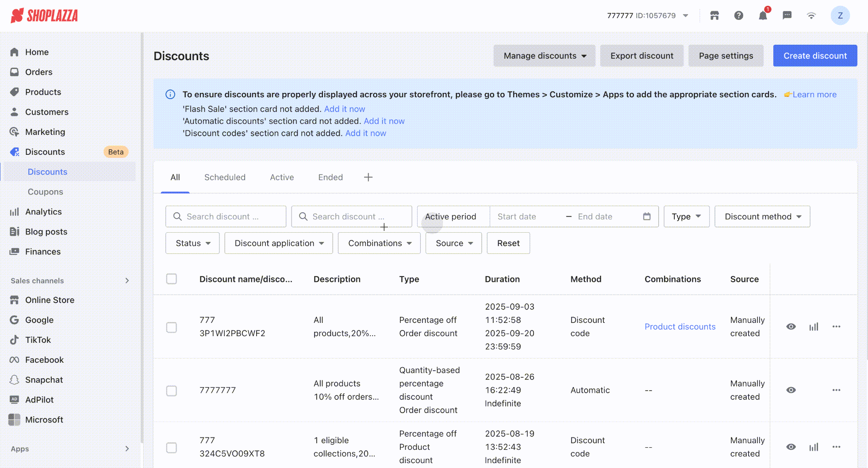This screenshot has height=468, width=868.
Task: Open the help question mark icon
Action: (738, 16)
